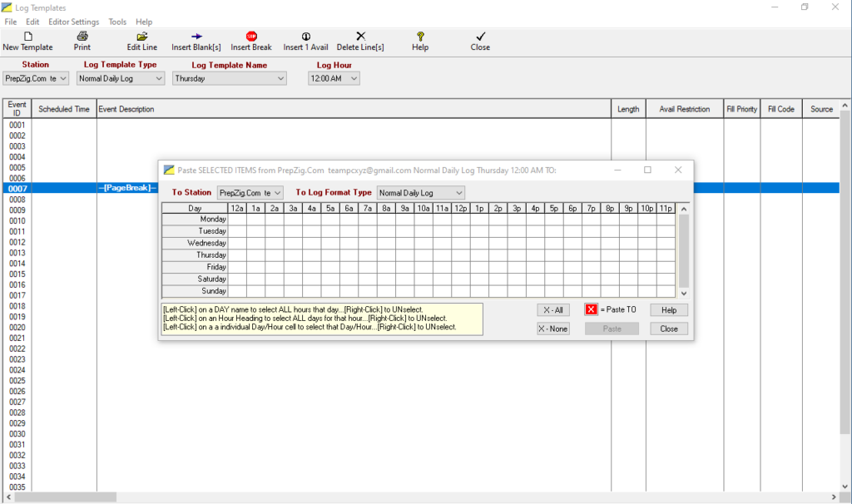Click the New Template toolbar icon
Screen dimensions: 852x504
pos(28,37)
